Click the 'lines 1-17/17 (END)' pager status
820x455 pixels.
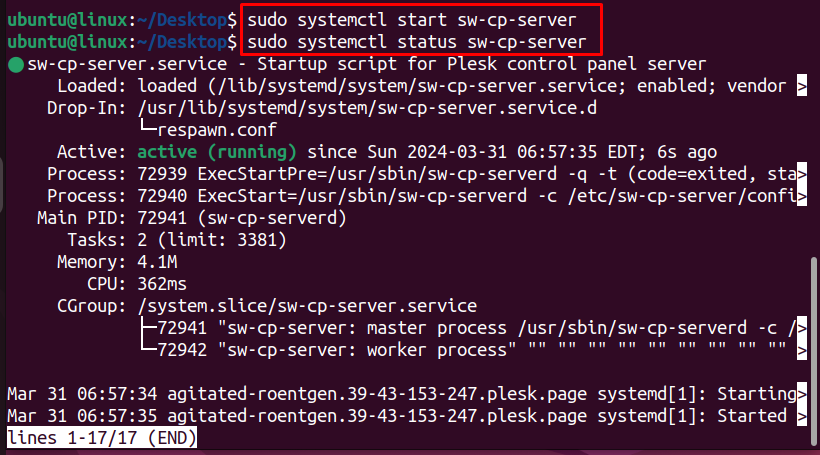pyautogui.click(x=102, y=438)
